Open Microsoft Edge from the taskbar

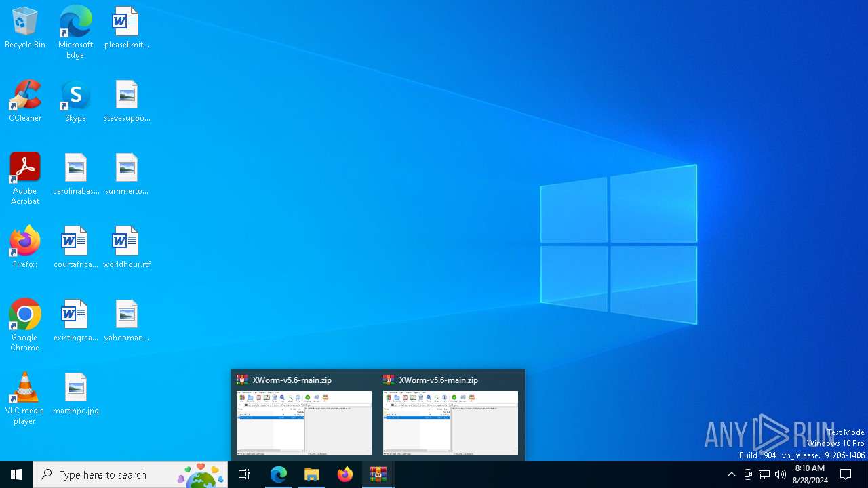pos(279,474)
